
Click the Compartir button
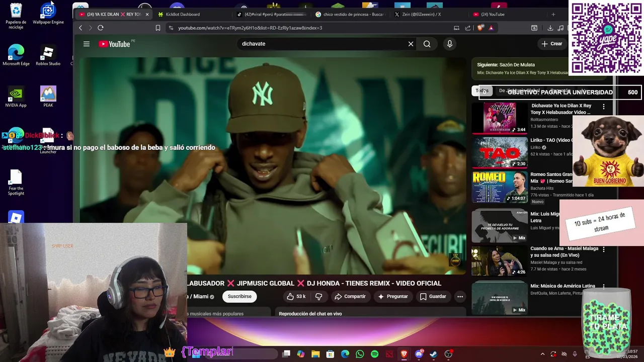coord(350,297)
